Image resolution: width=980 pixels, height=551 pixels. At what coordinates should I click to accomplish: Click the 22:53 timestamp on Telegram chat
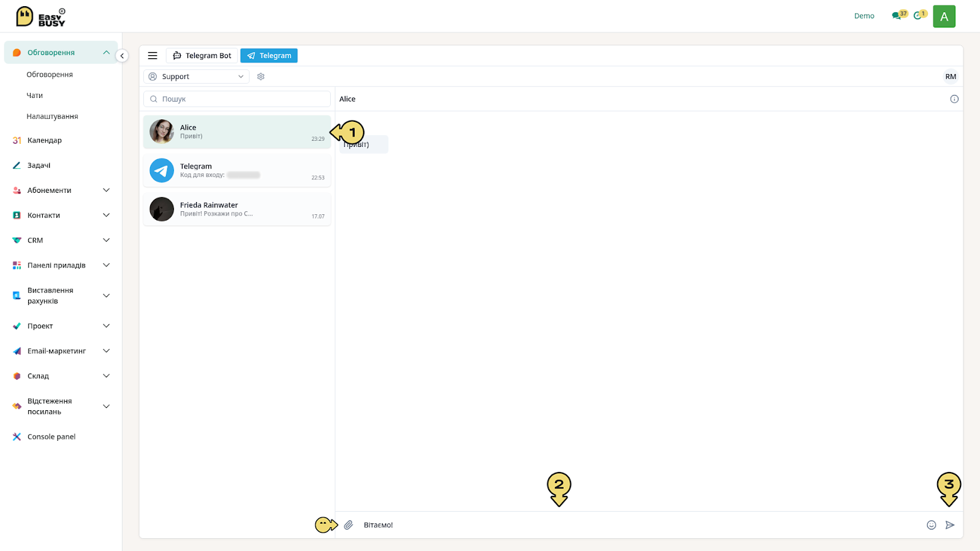318,178
